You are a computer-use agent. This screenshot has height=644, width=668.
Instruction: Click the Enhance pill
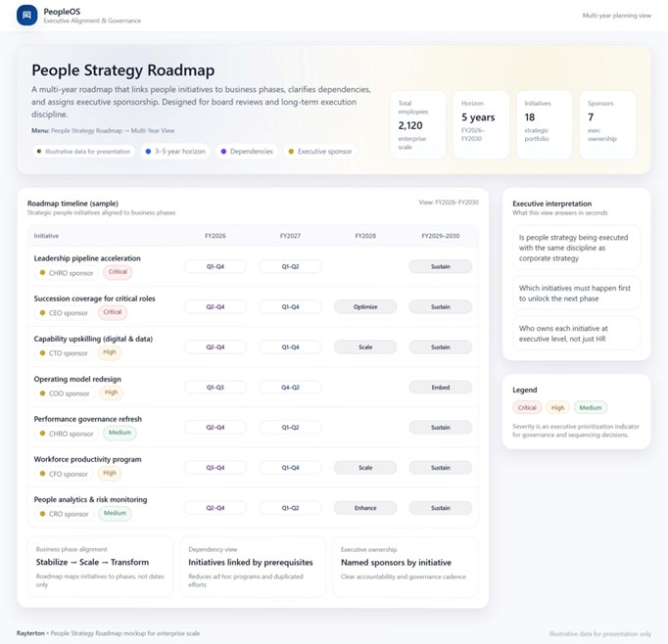[365, 508]
